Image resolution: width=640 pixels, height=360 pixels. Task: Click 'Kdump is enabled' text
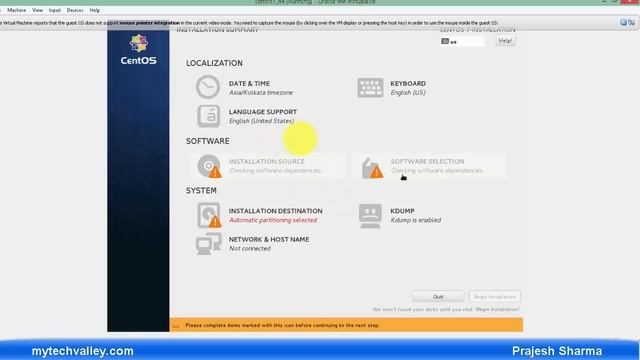(416, 220)
